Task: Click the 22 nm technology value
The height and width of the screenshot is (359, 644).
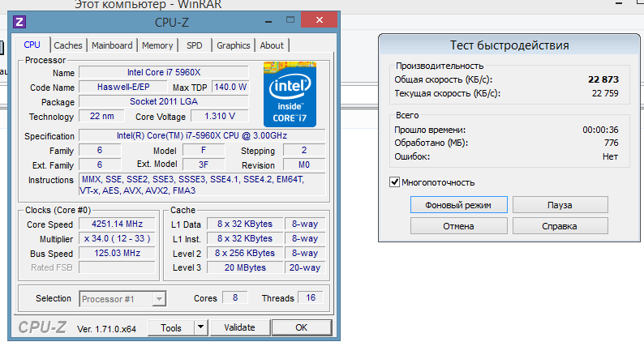Action: [102, 116]
